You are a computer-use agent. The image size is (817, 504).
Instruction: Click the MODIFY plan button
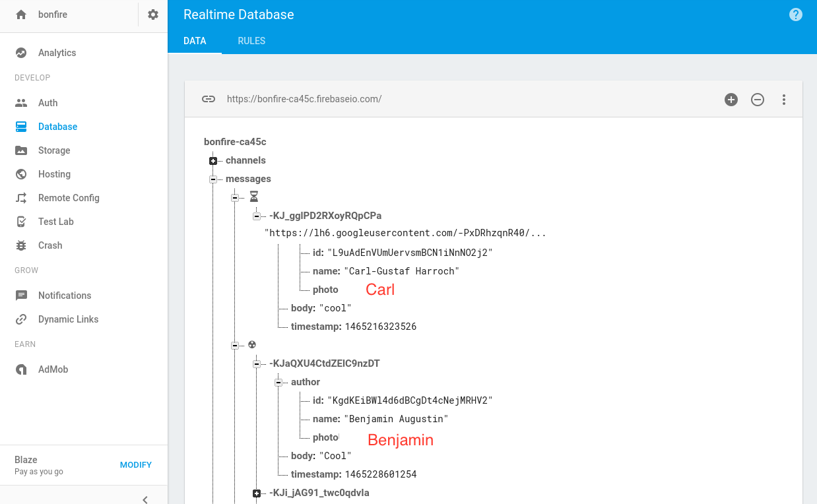coord(136,465)
